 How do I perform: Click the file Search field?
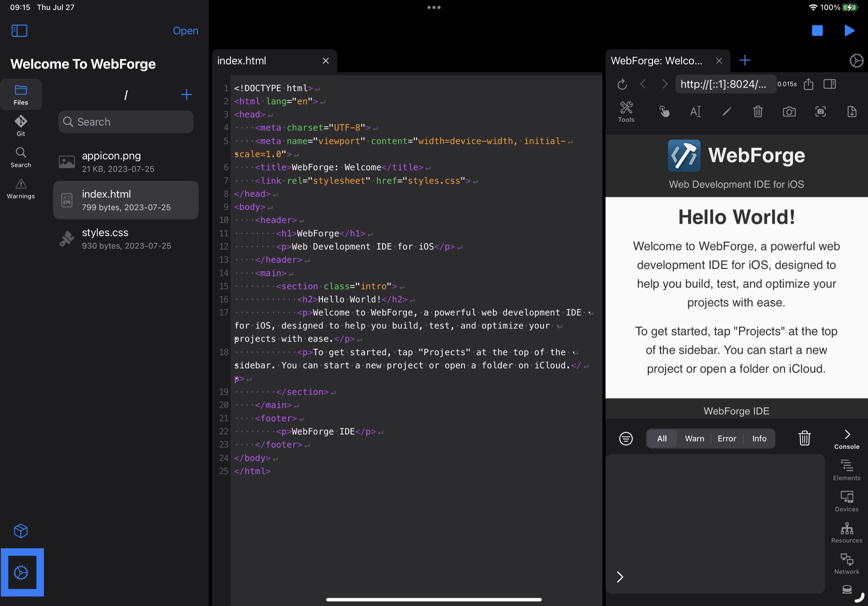tap(126, 122)
